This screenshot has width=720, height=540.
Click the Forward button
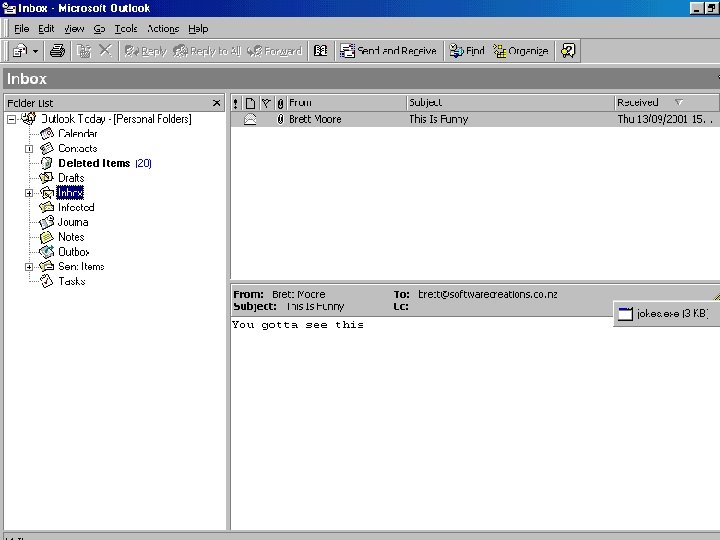[x=275, y=51]
